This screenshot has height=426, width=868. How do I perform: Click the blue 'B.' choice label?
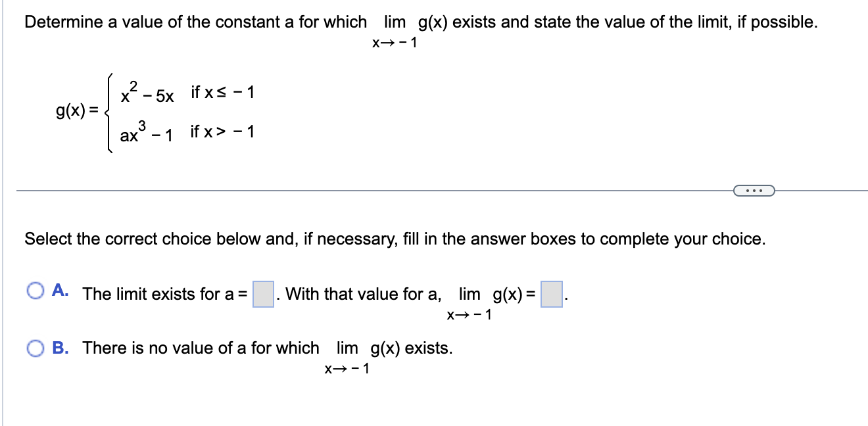point(59,347)
